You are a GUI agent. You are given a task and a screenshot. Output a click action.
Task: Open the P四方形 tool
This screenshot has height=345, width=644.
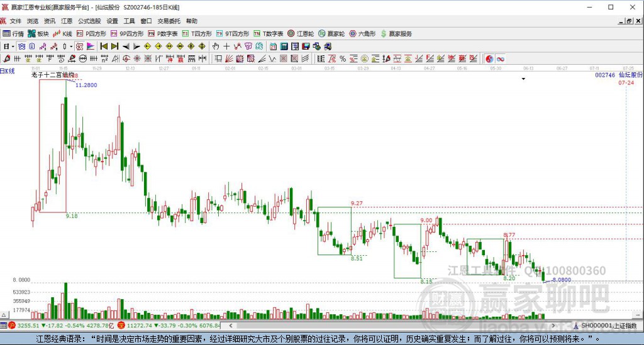[91, 34]
